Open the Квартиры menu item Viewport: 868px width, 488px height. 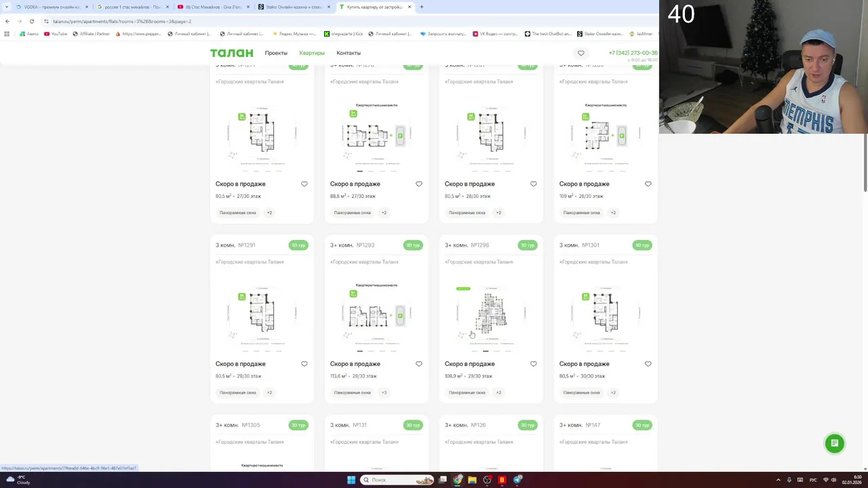coord(312,53)
